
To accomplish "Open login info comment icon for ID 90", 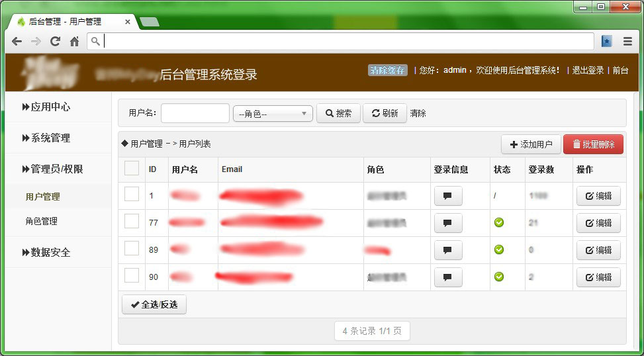I will 447,277.
